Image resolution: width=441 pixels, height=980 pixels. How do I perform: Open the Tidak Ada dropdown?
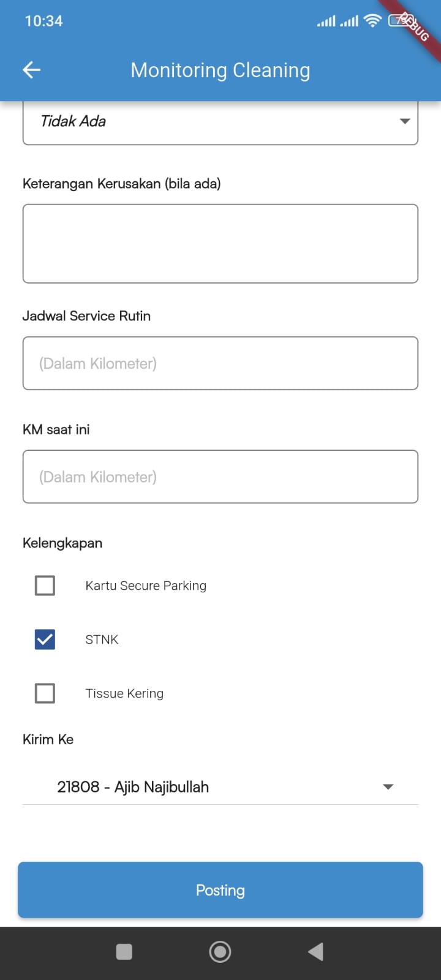pos(221,121)
